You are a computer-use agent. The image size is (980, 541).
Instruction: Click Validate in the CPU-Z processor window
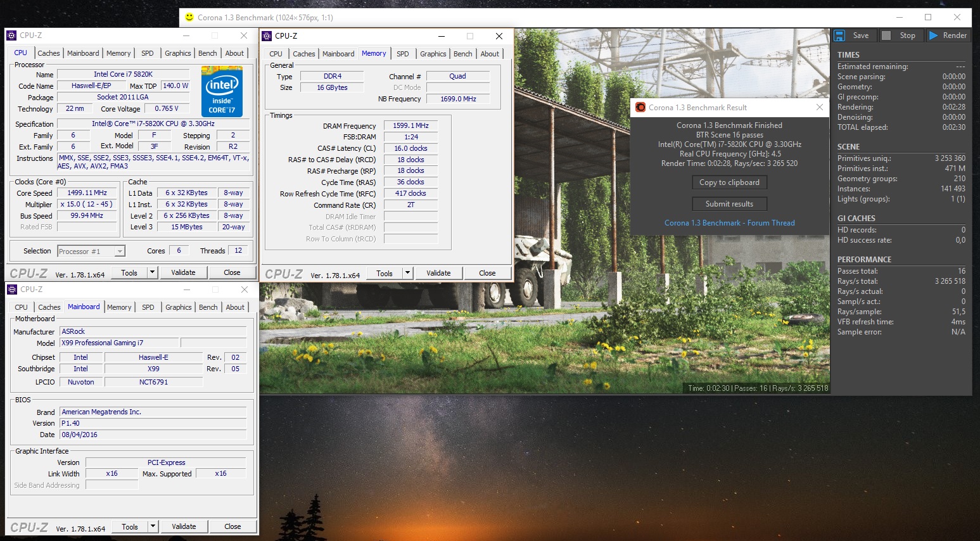coord(183,272)
